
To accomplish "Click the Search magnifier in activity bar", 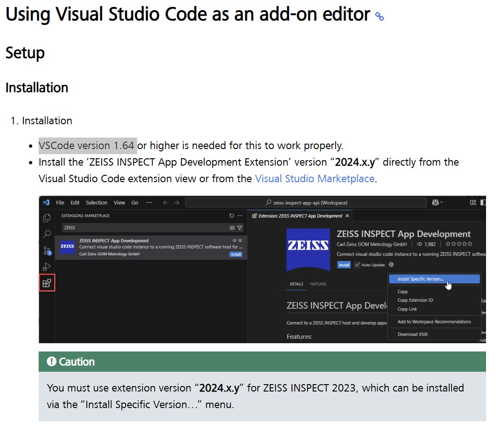I will [x=46, y=234].
